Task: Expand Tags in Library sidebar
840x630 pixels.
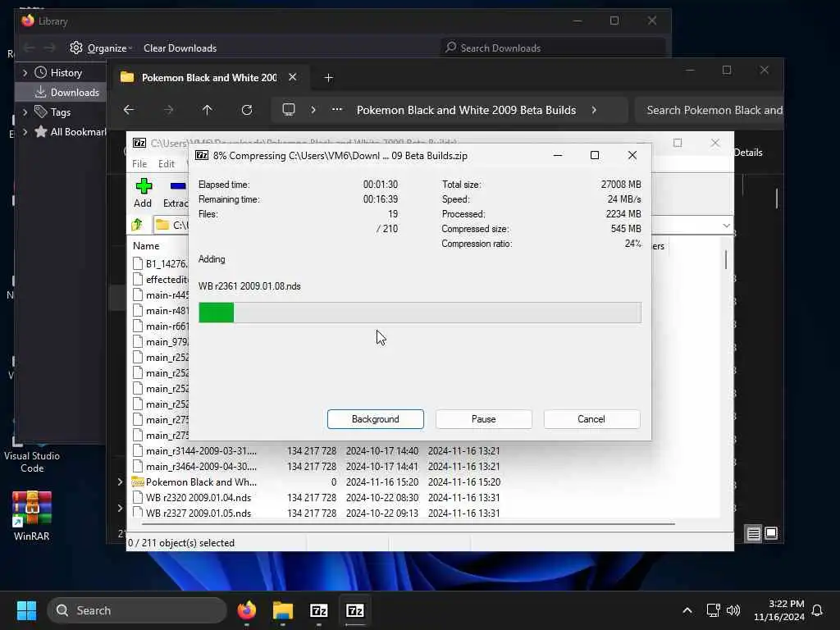Action: (x=25, y=112)
